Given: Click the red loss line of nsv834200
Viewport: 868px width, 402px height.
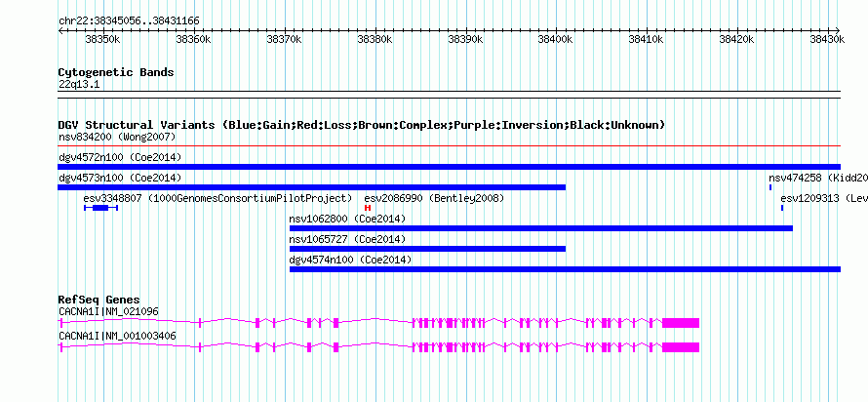Looking at the screenshot, I should click(x=450, y=146).
